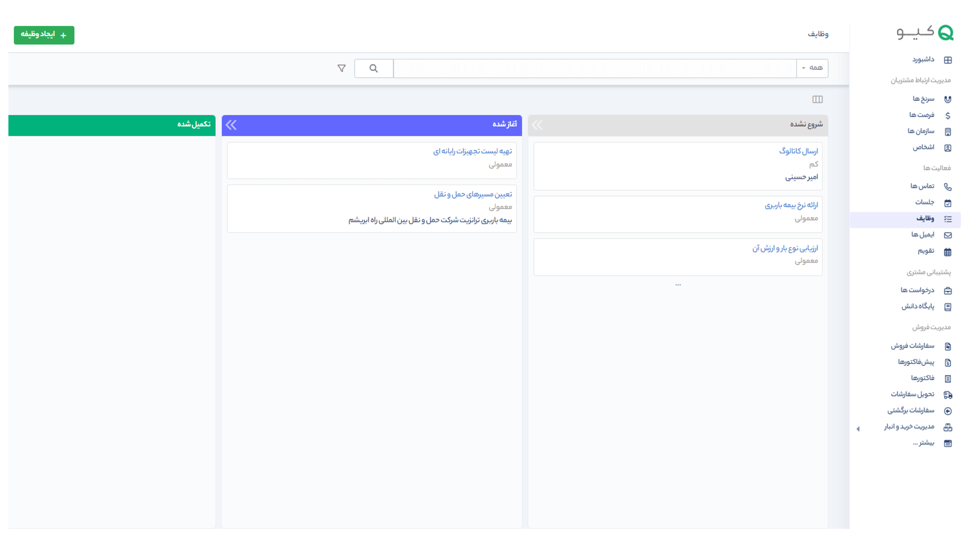Click the filter funnel icon
The width and height of the screenshot is (980, 541).
point(342,68)
